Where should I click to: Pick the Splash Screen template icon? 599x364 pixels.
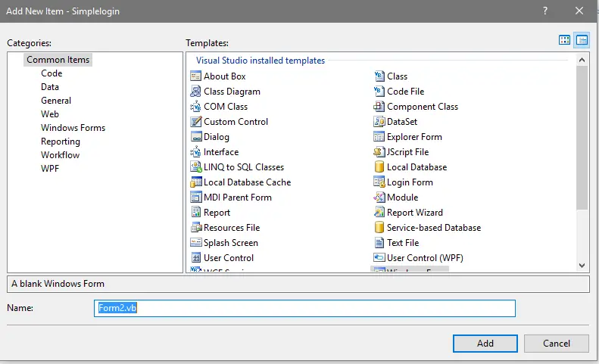pos(195,242)
